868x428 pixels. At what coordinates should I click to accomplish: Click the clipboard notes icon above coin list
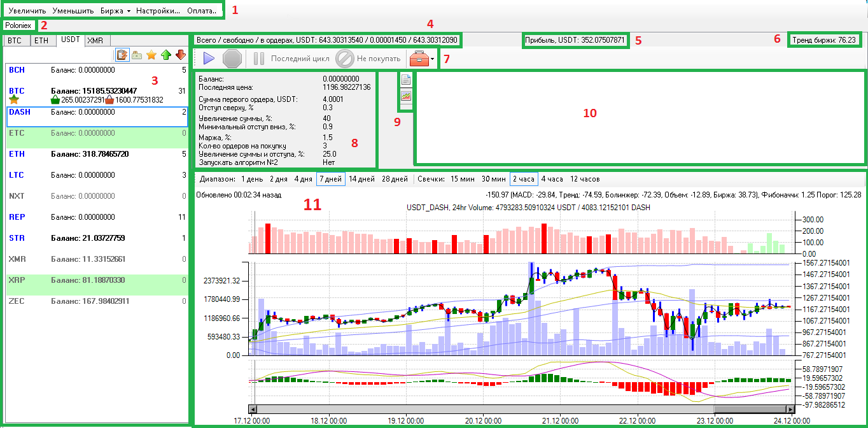point(122,55)
